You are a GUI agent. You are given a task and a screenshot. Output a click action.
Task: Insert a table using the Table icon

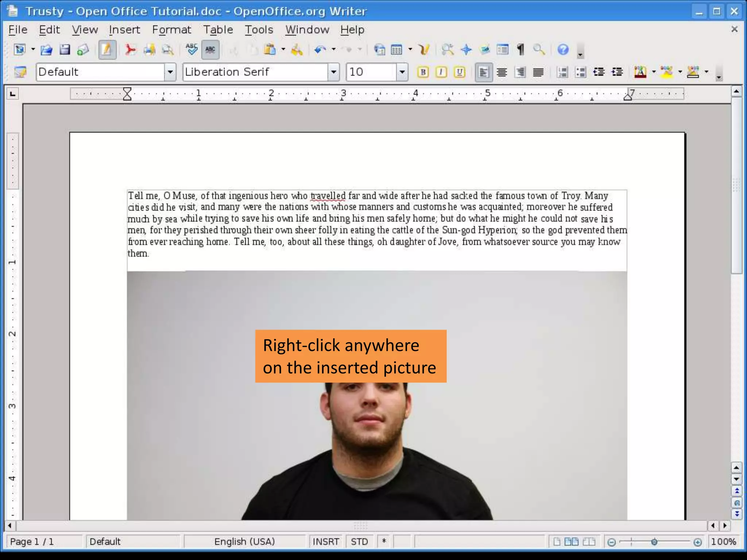(x=396, y=50)
